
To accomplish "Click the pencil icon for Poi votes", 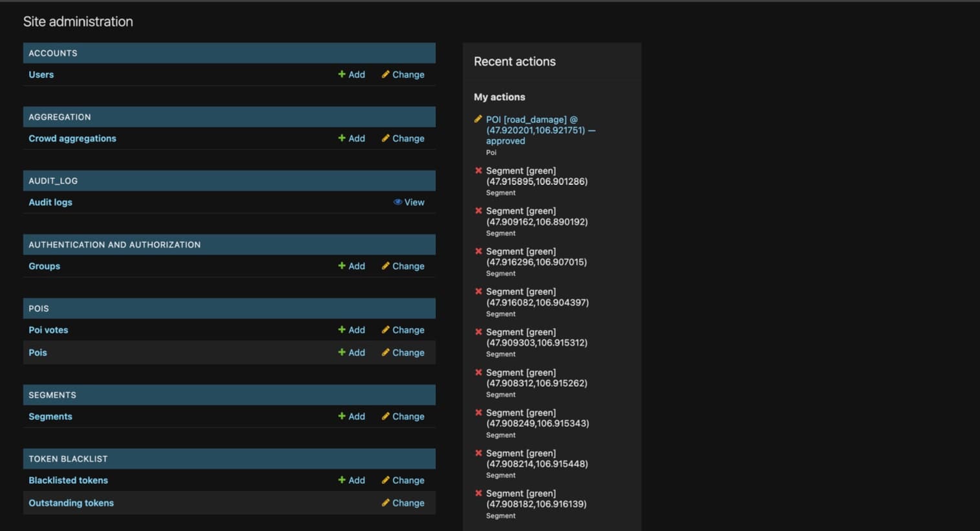I will [385, 329].
